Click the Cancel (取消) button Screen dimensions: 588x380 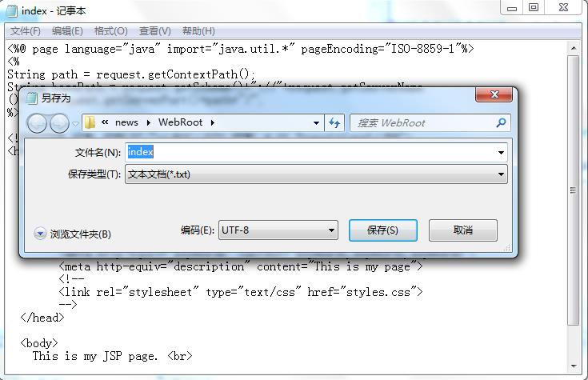(x=462, y=230)
